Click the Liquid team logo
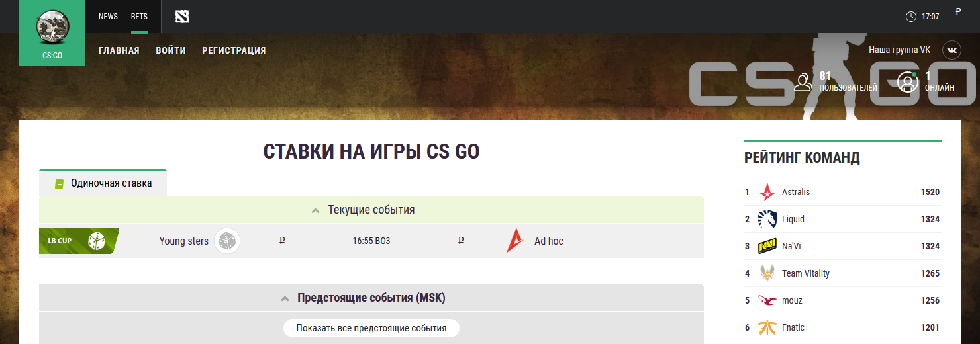The image size is (980, 344). click(767, 219)
